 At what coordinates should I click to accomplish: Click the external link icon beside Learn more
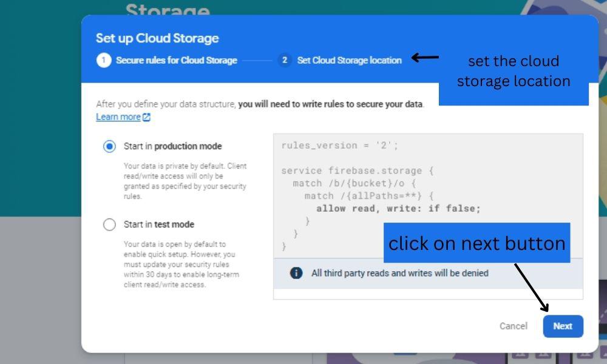coord(146,117)
